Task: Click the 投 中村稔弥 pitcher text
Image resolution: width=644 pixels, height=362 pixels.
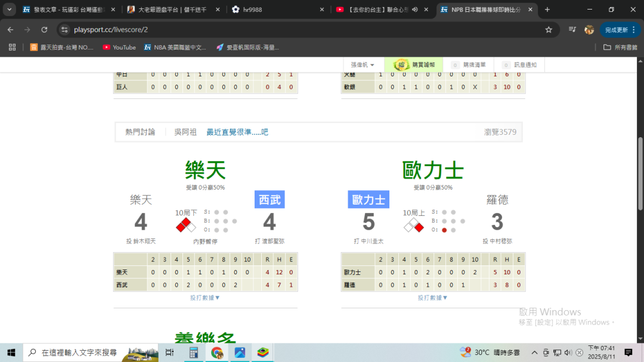Action: coord(497,241)
